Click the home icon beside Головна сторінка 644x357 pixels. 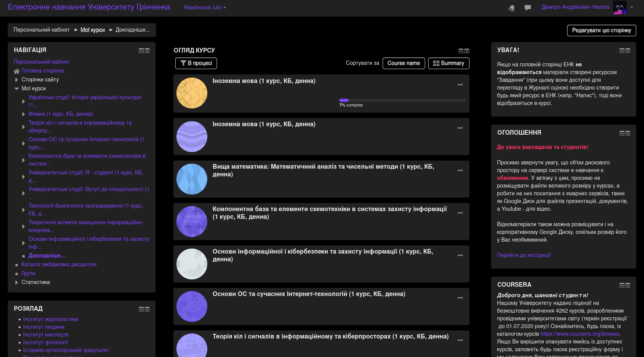[x=16, y=71]
